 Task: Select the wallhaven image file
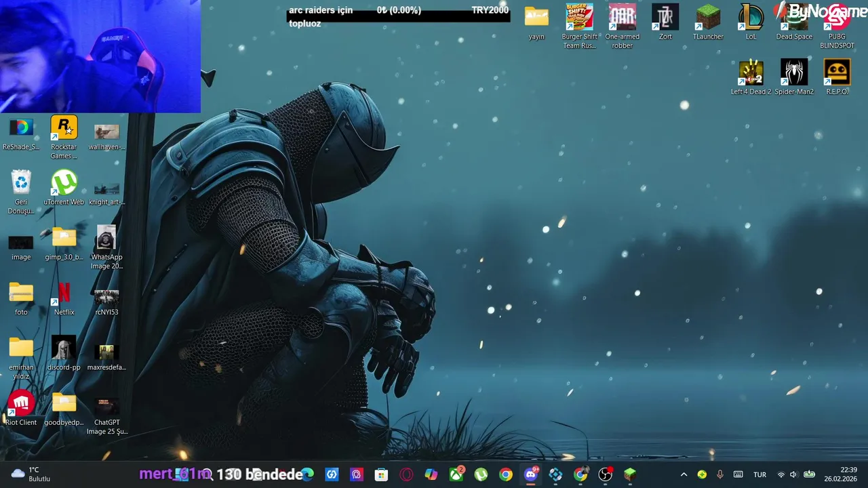(x=106, y=137)
